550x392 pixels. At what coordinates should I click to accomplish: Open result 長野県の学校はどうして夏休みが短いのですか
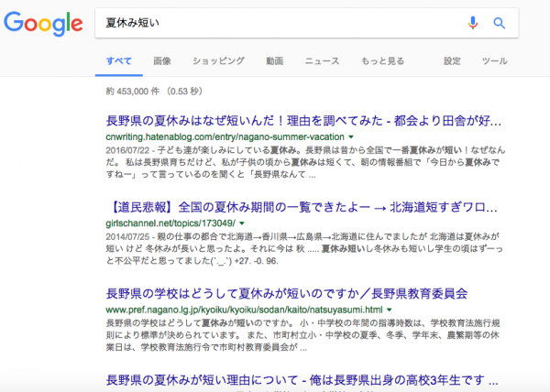click(x=287, y=294)
